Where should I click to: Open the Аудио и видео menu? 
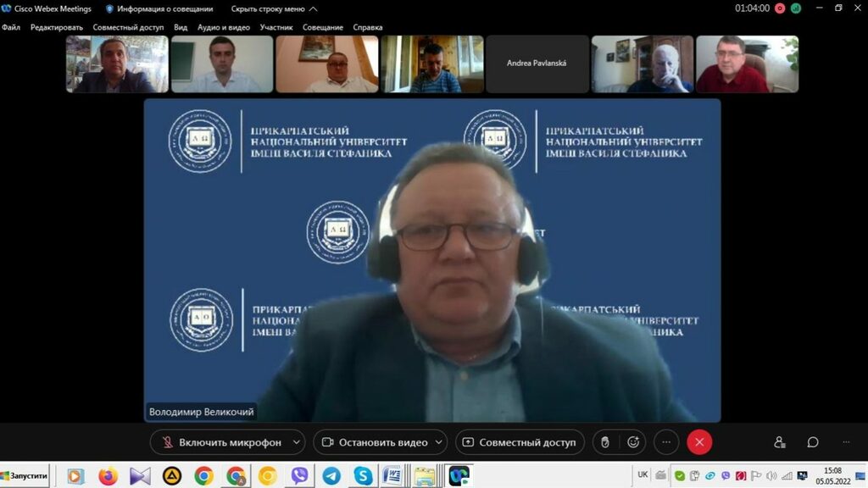tap(224, 27)
